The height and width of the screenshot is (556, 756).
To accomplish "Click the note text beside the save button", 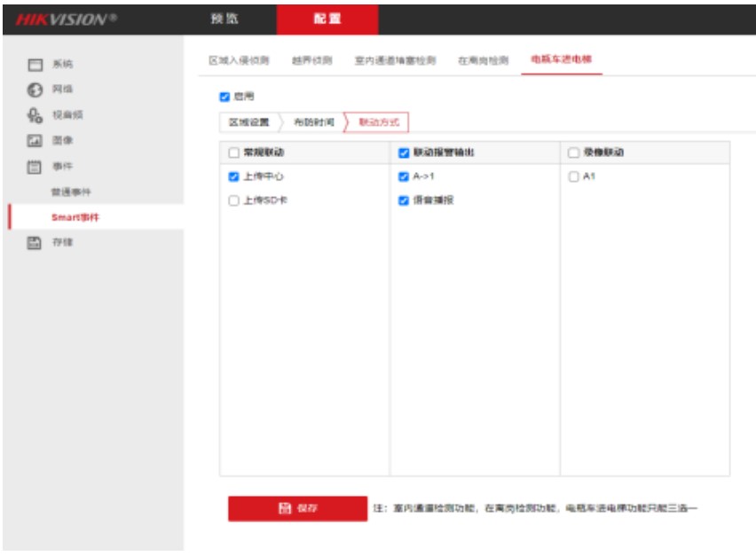I will [x=535, y=508].
